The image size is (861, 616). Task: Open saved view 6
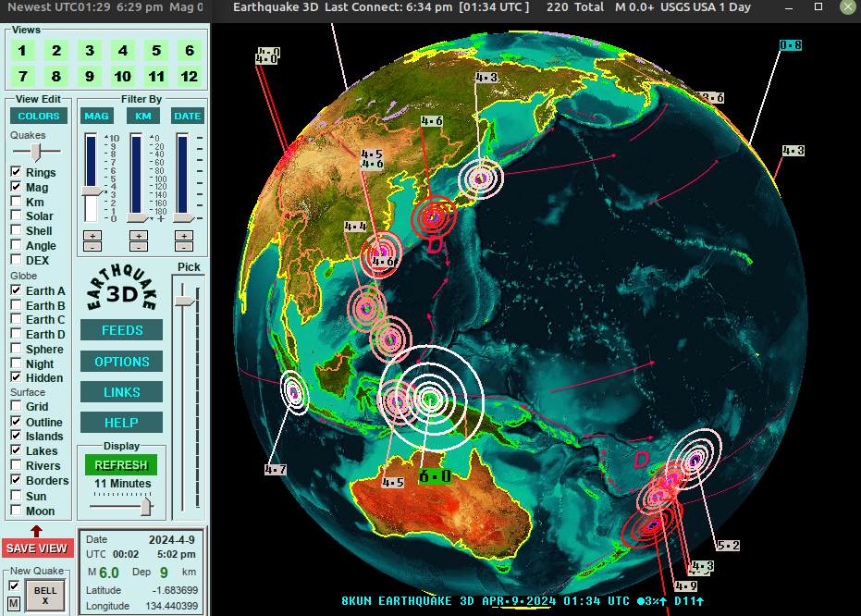[x=190, y=51]
